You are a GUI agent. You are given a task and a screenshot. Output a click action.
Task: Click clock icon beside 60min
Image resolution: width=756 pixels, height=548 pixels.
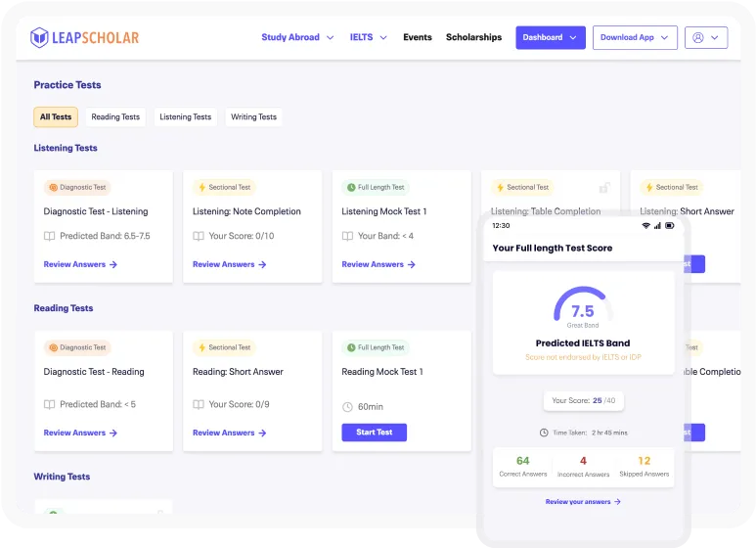[347, 407]
